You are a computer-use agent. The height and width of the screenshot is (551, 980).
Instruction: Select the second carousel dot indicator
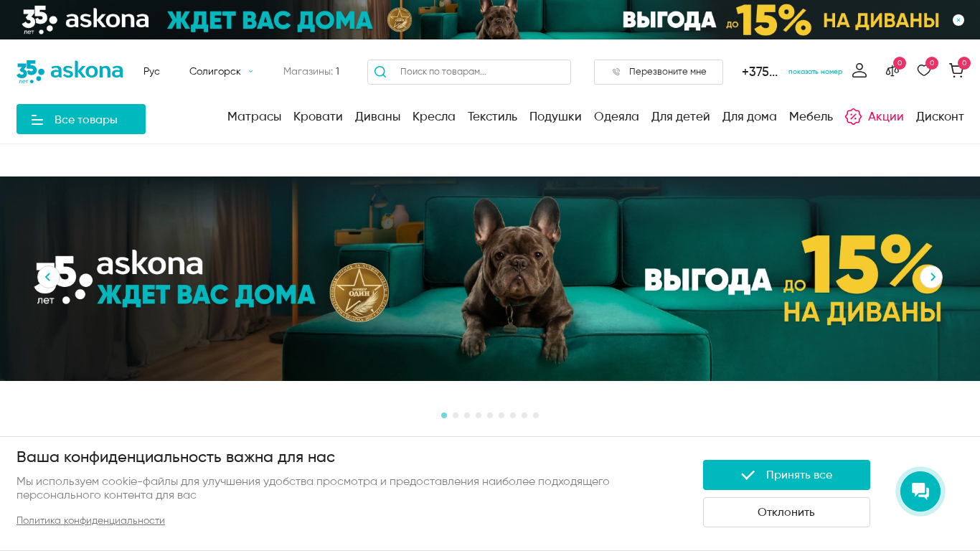[x=456, y=415]
